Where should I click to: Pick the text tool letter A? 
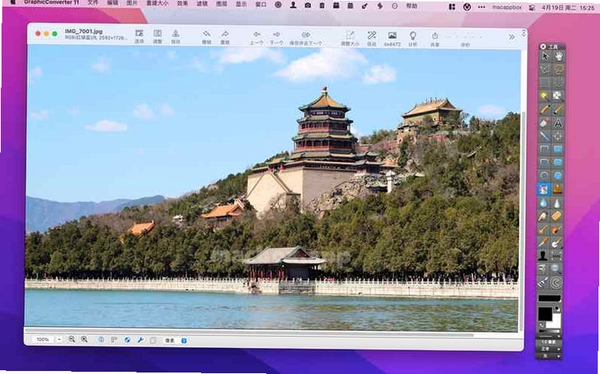tap(558, 123)
